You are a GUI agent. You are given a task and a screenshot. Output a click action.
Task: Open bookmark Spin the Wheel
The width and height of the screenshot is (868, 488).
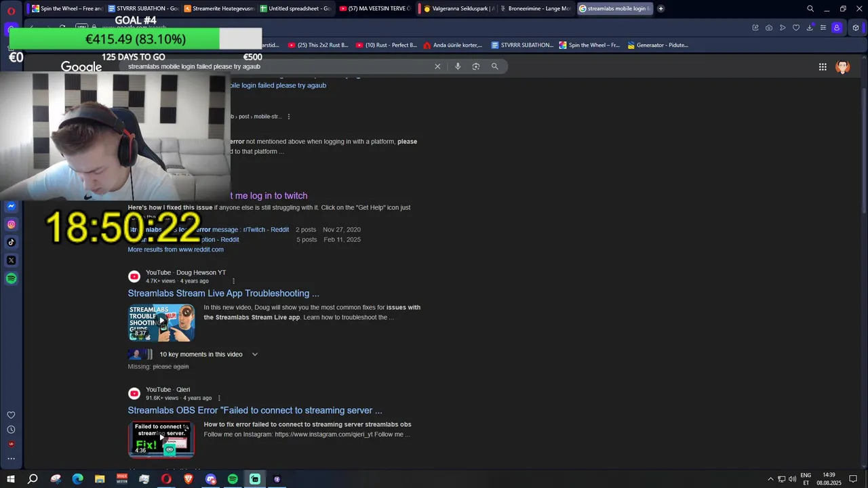coord(589,45)
